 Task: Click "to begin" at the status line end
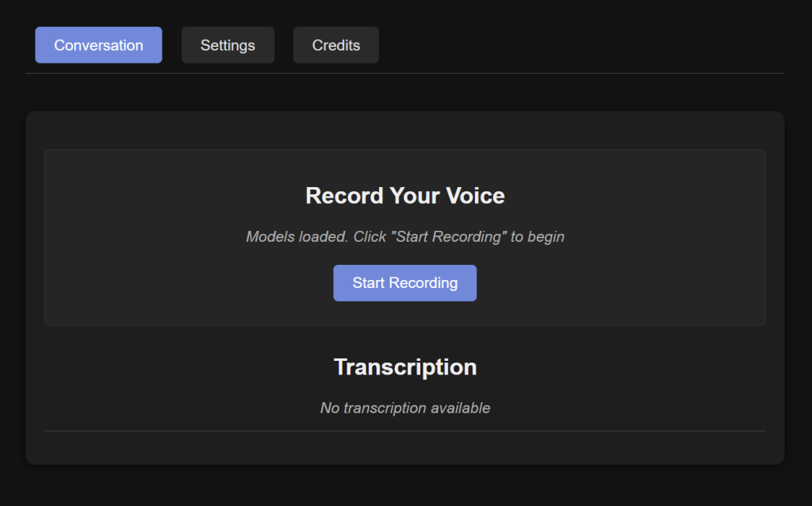pos(538,236)
